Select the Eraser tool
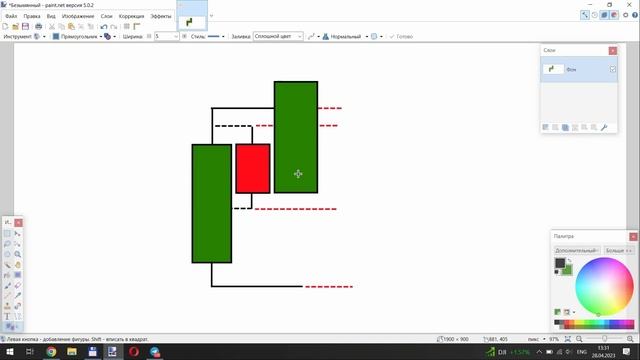This screenshot has height=360, width=640. (x=18, y=285)
